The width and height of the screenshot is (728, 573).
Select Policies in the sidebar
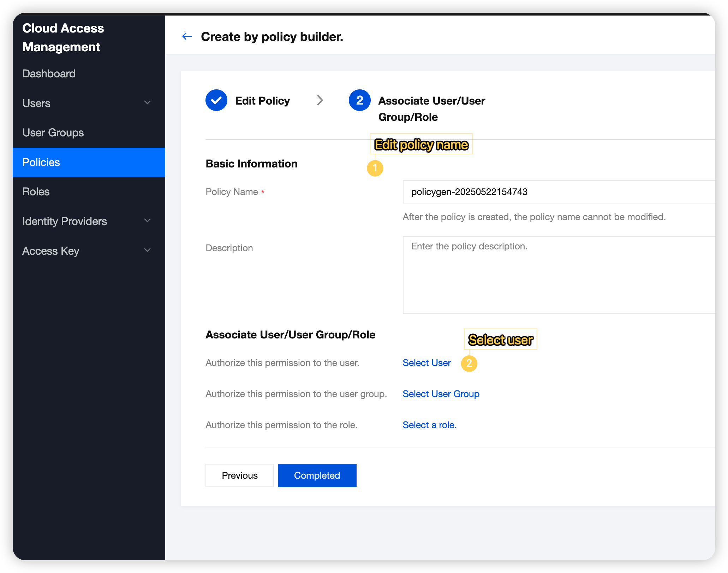(41, 162)
